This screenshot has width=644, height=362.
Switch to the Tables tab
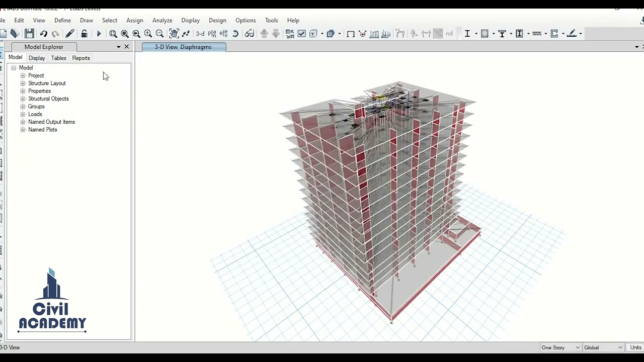[58, 58]
